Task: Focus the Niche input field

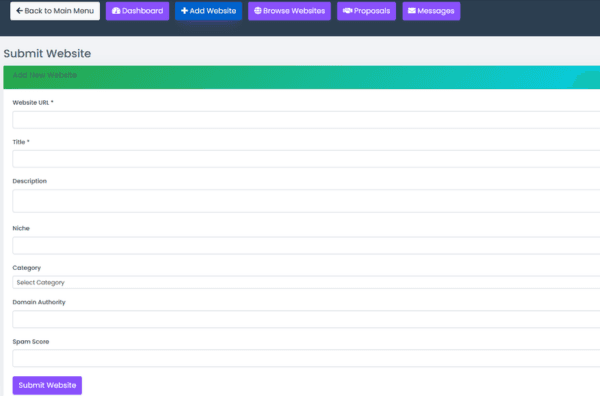Action: (x=306, y=245)
